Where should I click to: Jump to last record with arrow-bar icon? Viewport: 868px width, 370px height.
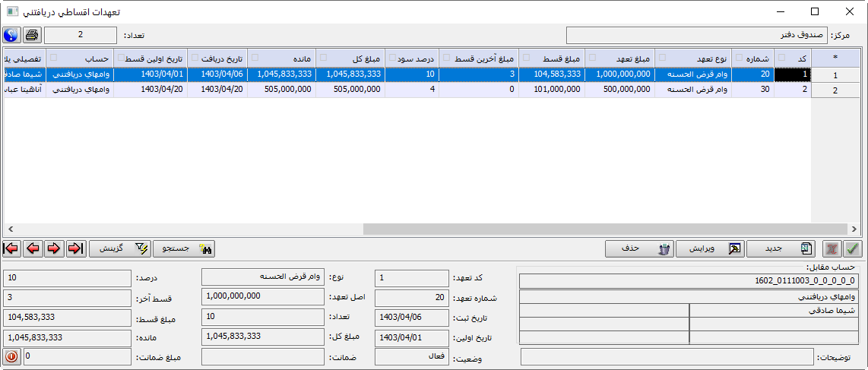coord(75,248)
